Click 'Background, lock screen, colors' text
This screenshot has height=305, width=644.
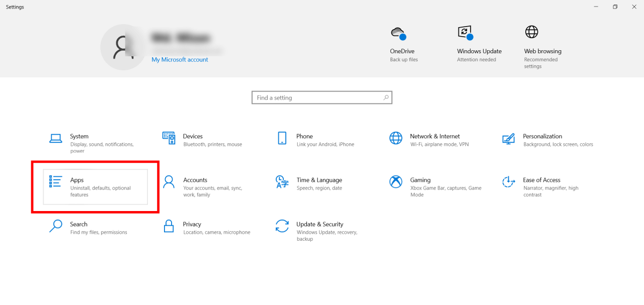[x=558, y=144]
